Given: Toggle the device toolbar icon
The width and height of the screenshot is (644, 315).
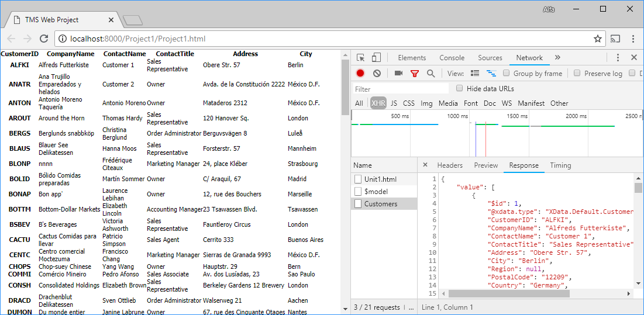Looking at the screenshot, I should 376,58.
